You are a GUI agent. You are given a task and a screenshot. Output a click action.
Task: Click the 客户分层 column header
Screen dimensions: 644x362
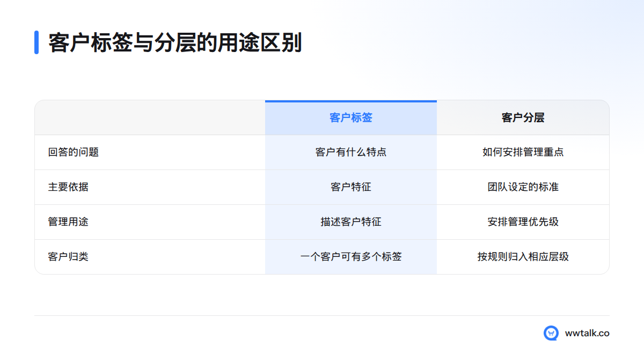click(523, 118)
